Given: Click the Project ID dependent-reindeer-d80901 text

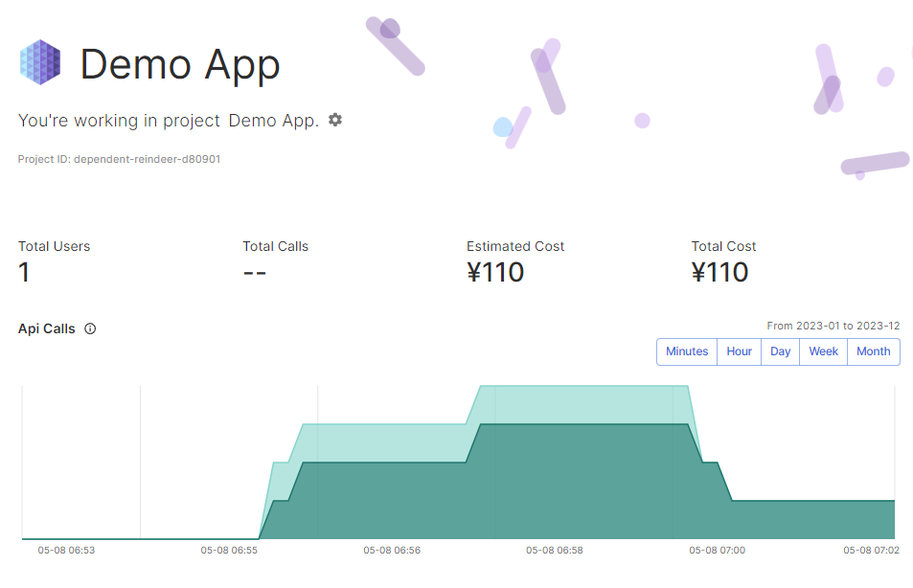Looking at the screenshot, I should [x=119, y=159].
